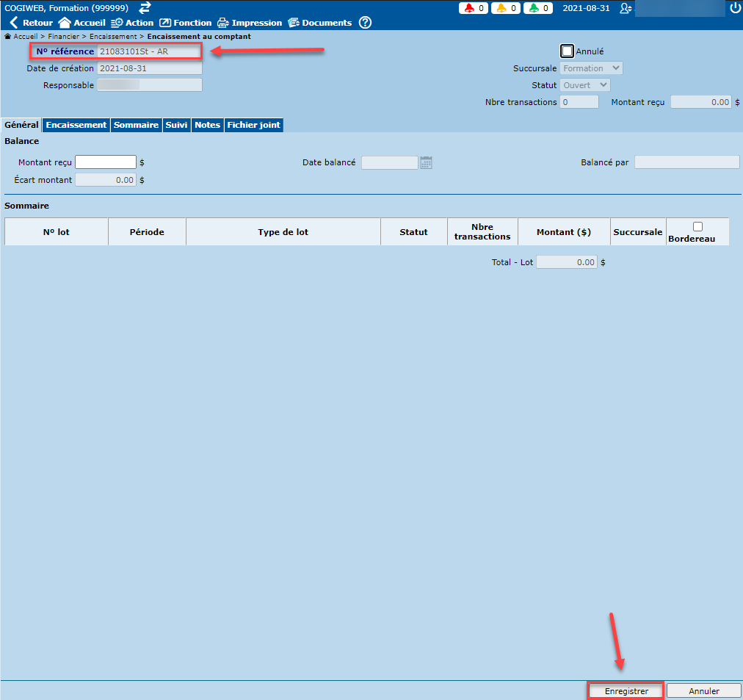Viewport: 743px width, 700px height.
Task: Open the Fonction menu icon
Action: point(165,23)
